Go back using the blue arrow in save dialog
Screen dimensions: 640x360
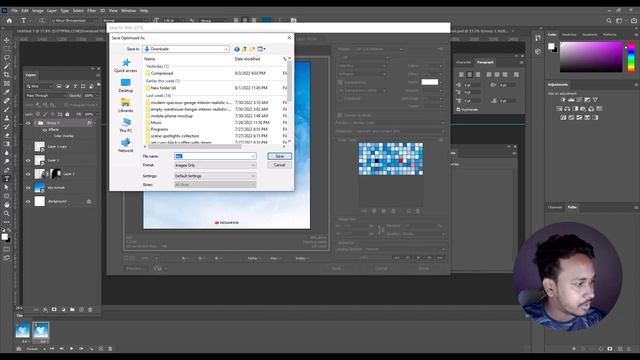[237, 49]
